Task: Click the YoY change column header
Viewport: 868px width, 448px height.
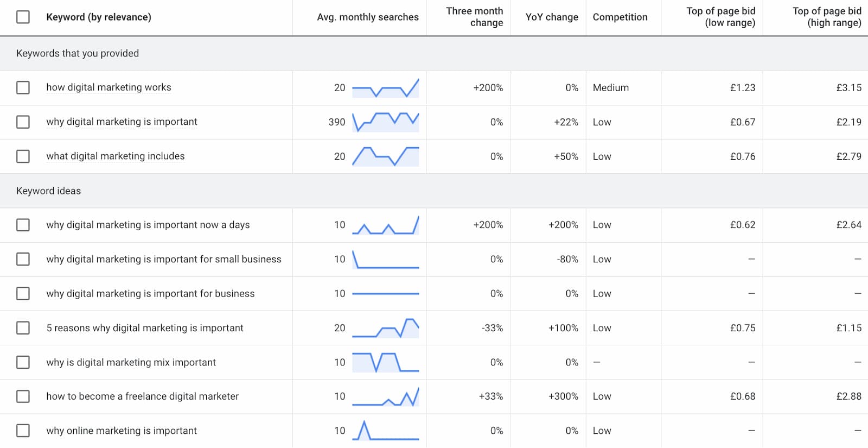Action: coord(551,17)
